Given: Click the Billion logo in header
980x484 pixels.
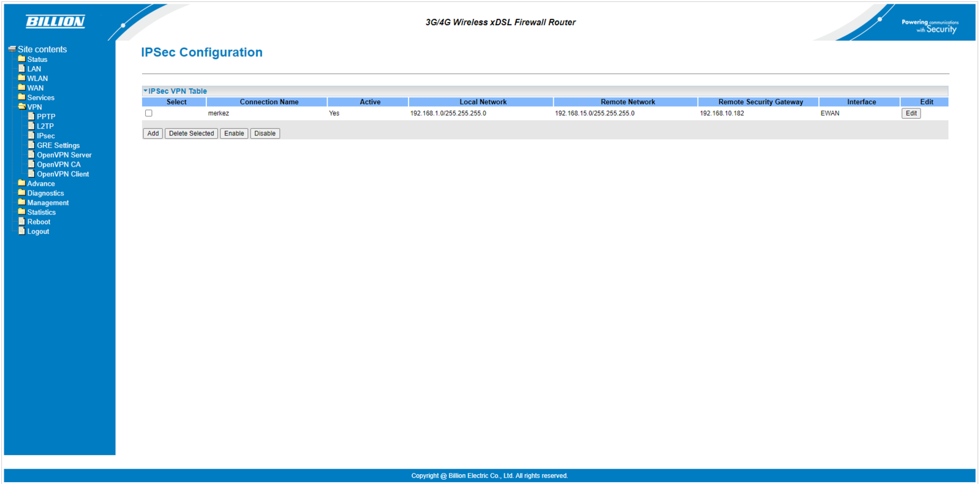Looking at the screenshot, I should pyautogui.click(x=55, y=22).
